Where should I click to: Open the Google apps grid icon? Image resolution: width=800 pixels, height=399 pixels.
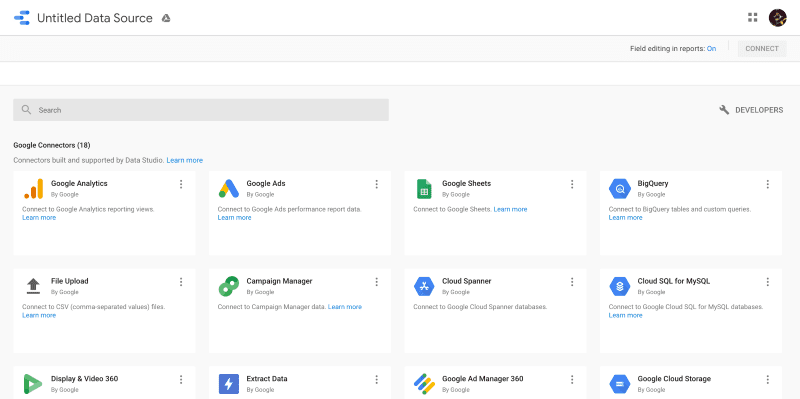[753, 18]
